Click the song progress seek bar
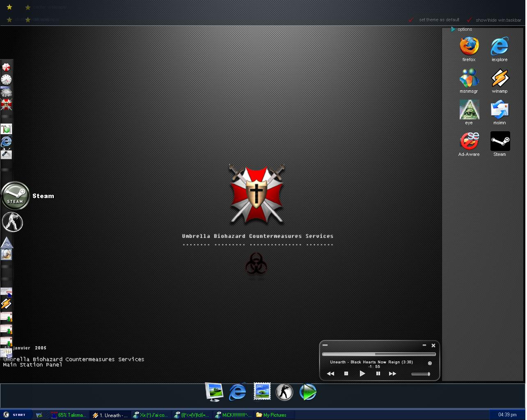 (x=379, y=354)
